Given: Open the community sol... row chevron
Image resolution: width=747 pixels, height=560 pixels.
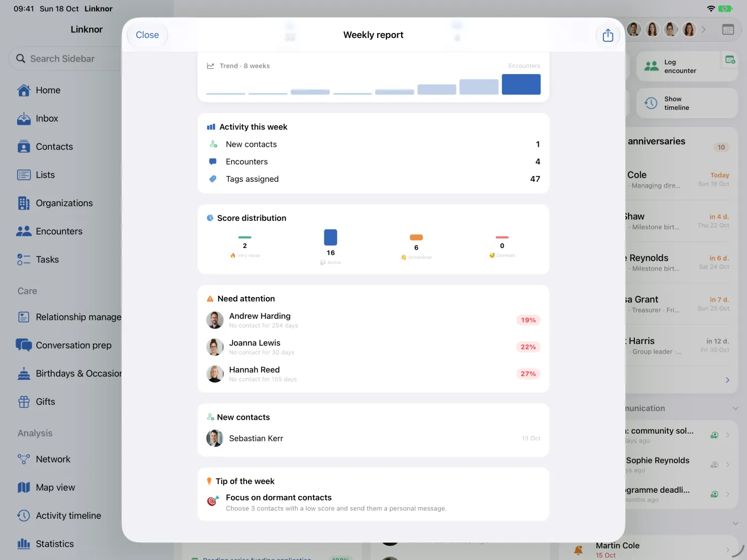Looking at the screenshot, I should tap(728, 435).
